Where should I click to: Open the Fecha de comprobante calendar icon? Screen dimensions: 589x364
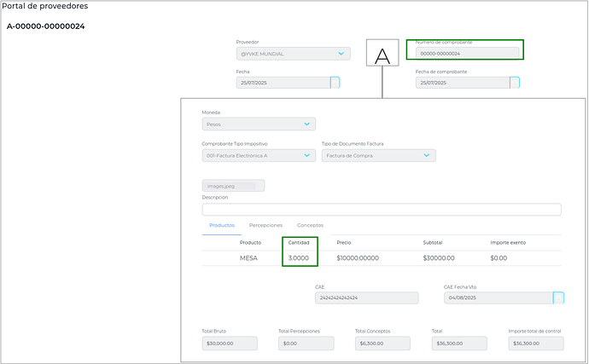pyautogui.click(x=515, y=83)
